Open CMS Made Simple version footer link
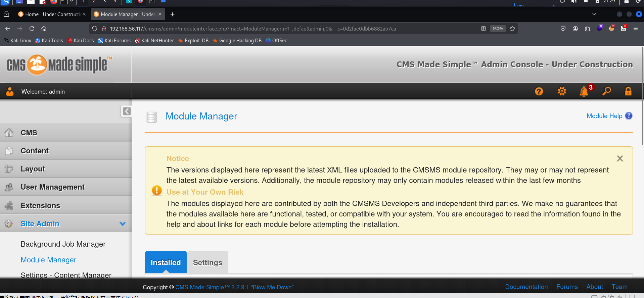This screenshot has width=644, height=298. (234, 287)
